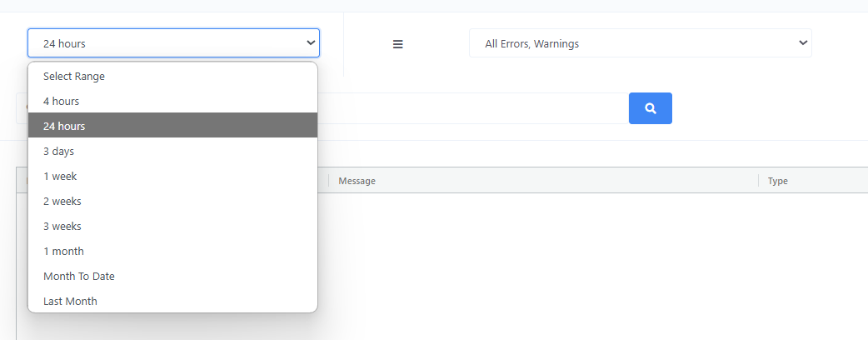Viewport: 868px width, 340px height.
Task: Click the chevron arrow on the time range select
Action: (x=311, y=42)
